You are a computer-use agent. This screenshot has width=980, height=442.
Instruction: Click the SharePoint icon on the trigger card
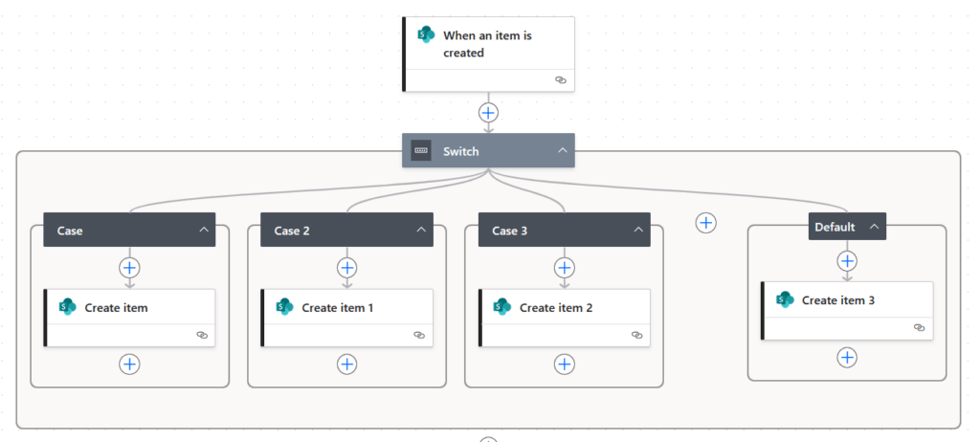(x=426, y=35)
